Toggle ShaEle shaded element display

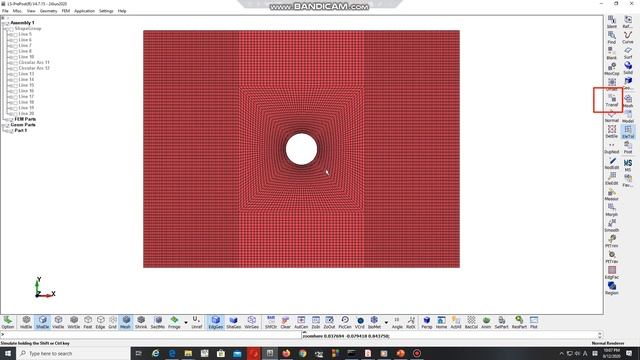coord(42,322)
